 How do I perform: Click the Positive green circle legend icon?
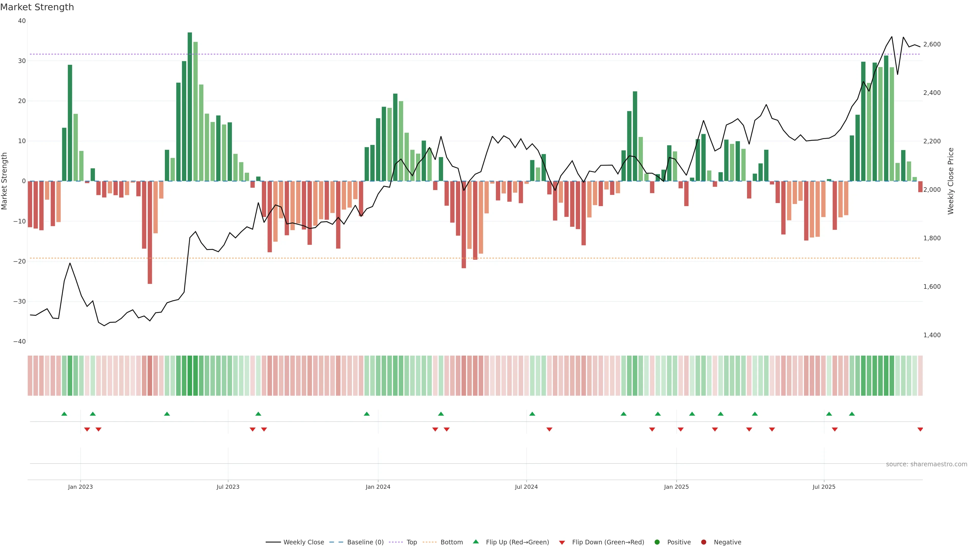coord(657,542)
